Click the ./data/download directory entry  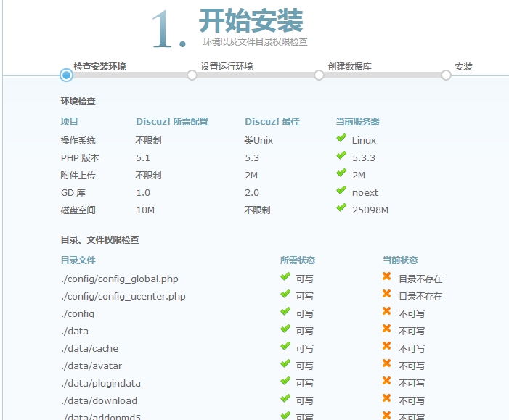(x=99, y=401)
